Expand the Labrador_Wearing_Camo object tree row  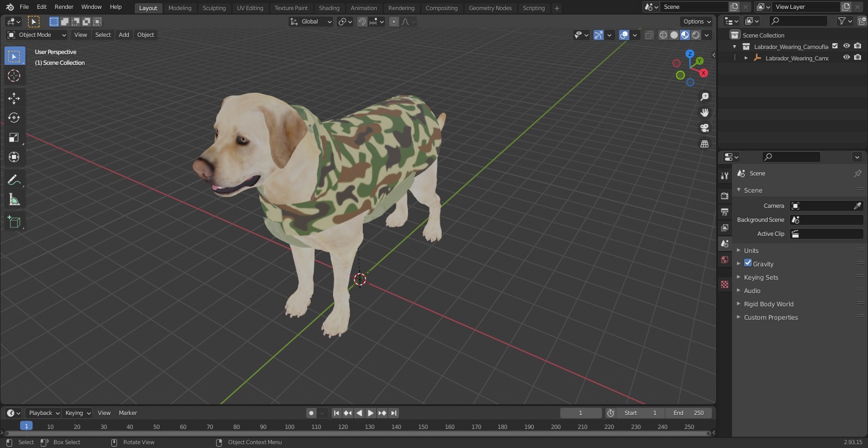point(746,58)
